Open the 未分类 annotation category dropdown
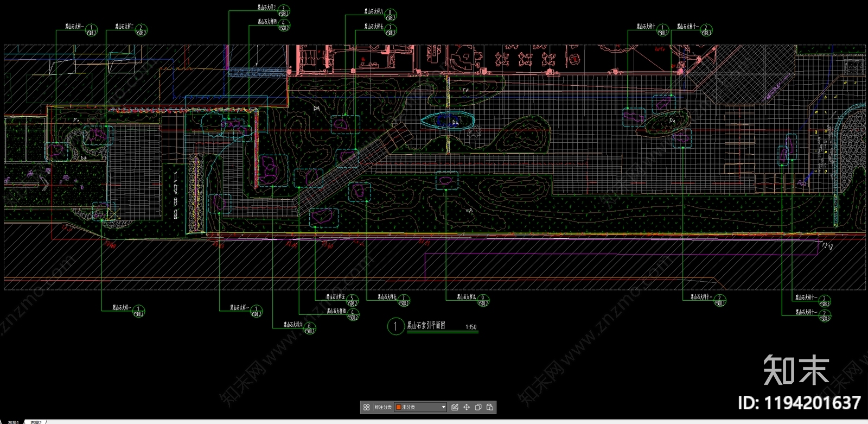868x424 pixels. point(421,407)
